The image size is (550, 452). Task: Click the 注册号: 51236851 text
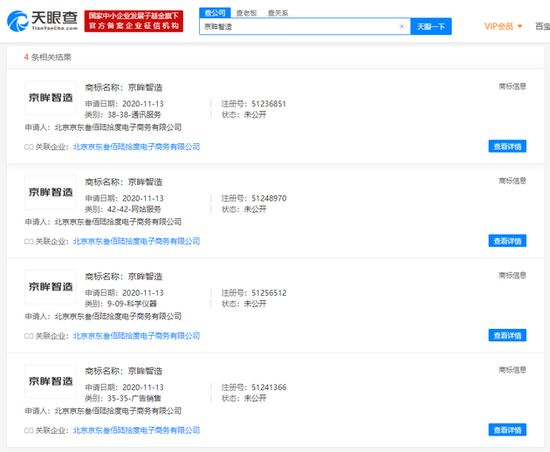coord(254,104)
